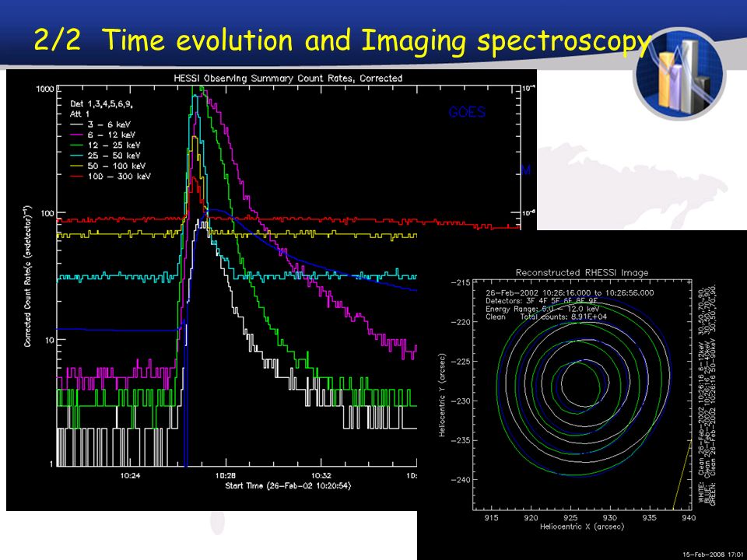The height and width of the screenshot is (560, 747).
Task: Click the '925' X-axis tick label
Action: (x=570, y=518)
